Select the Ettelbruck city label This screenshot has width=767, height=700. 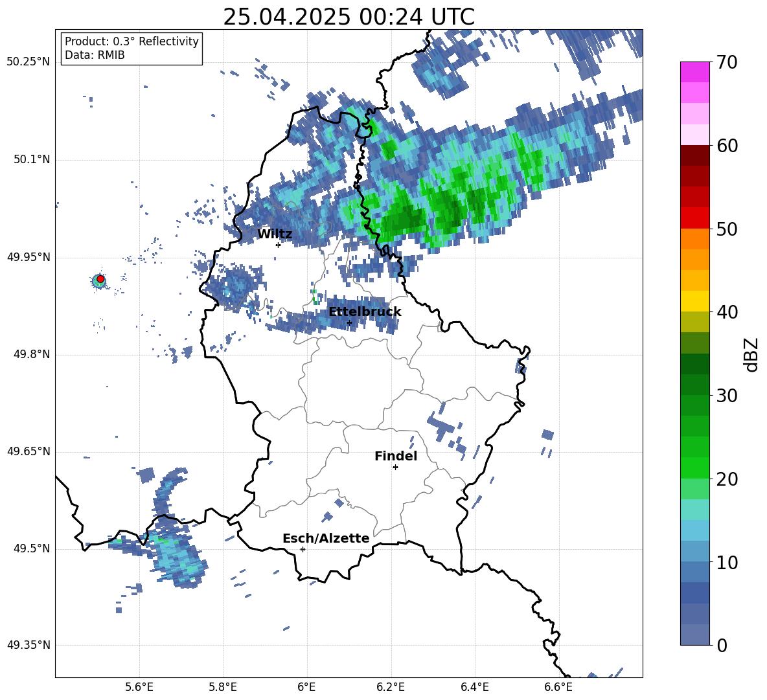coord(365,311)
